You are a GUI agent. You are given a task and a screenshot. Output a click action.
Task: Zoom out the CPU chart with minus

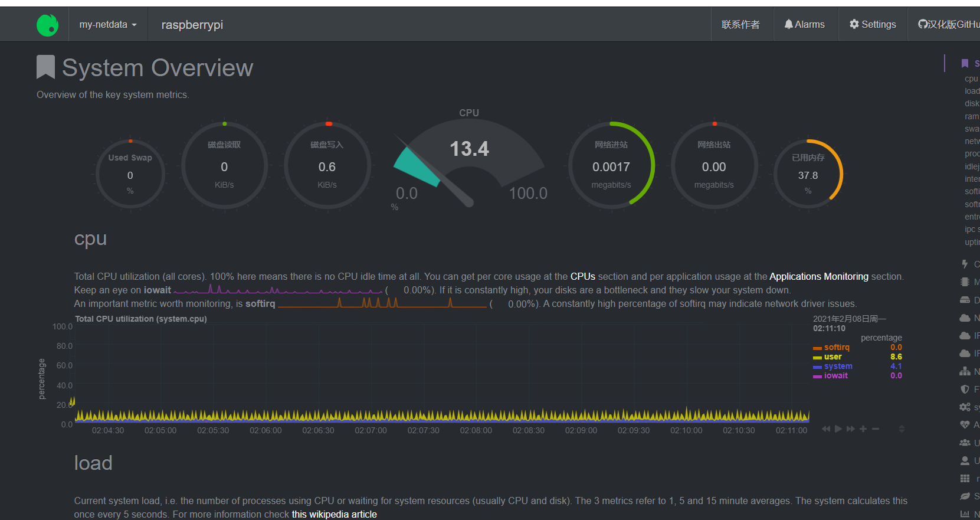875,429
